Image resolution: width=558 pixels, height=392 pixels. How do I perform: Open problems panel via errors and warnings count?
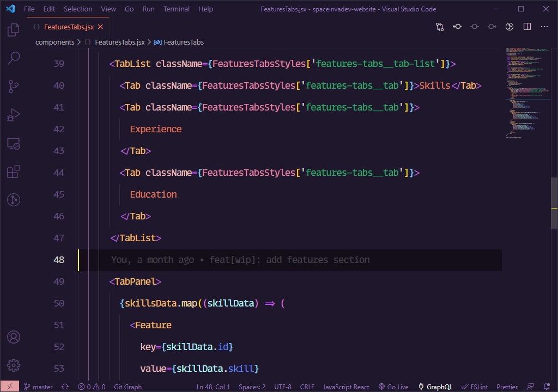[92, 387]
